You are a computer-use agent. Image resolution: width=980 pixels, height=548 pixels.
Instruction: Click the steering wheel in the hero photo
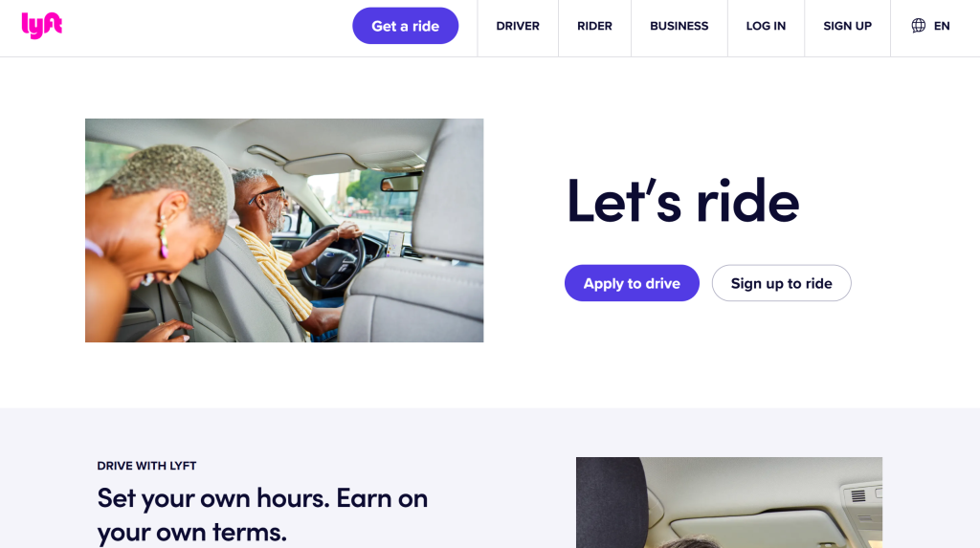333,258
